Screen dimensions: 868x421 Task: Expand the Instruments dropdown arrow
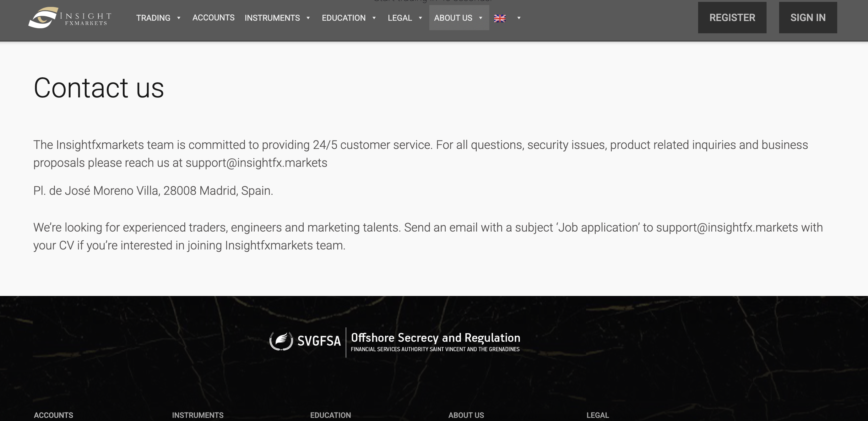tap(308, 18)
